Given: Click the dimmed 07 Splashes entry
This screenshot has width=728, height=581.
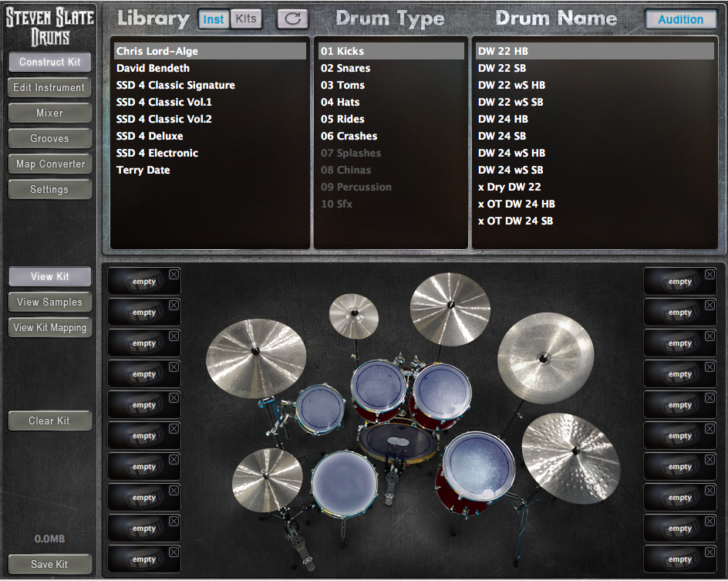Looking at the screenshot, I should (391, 153).
